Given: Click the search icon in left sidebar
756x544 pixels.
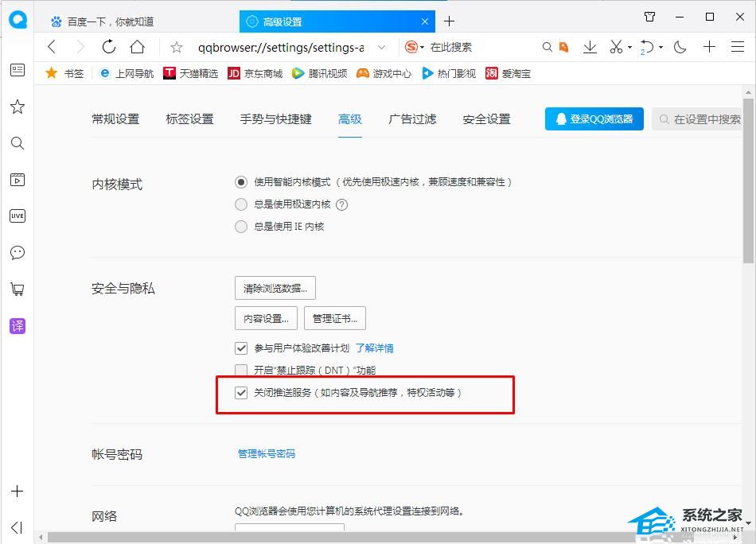Looking at the screenshot, I should click(18, 143).
